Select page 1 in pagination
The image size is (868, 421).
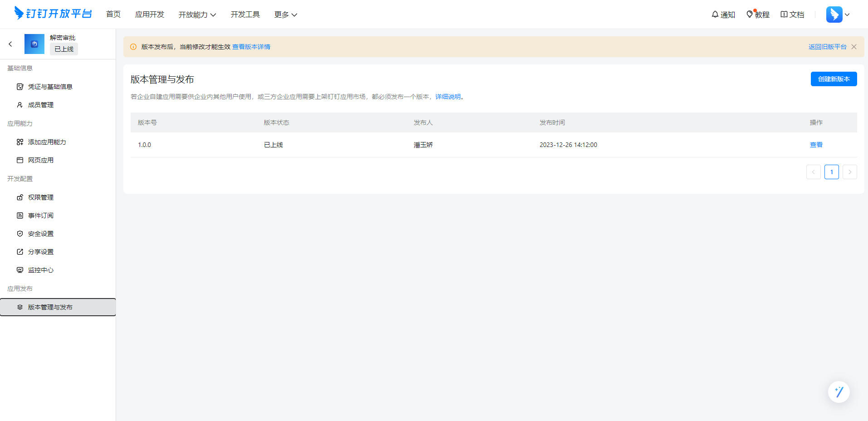coord(831,172)
